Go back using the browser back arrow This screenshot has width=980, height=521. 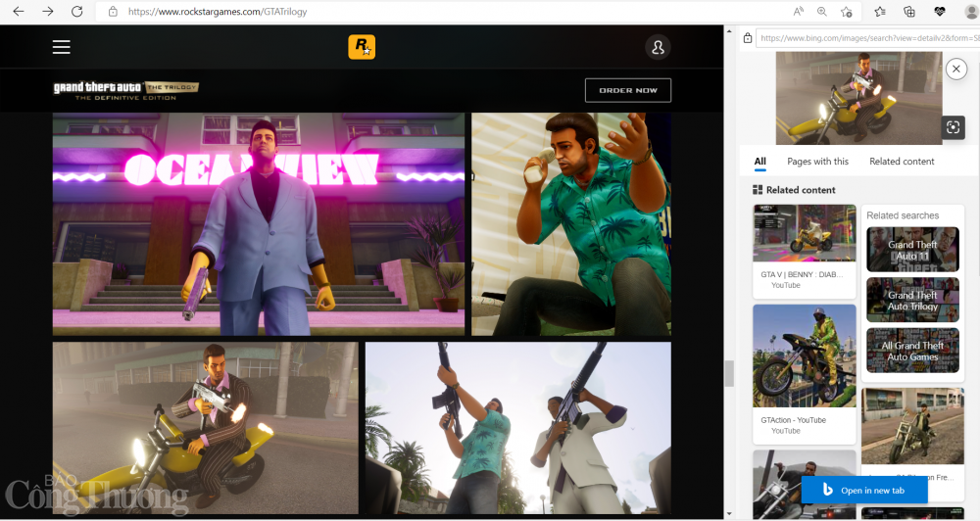pos(19,12)
